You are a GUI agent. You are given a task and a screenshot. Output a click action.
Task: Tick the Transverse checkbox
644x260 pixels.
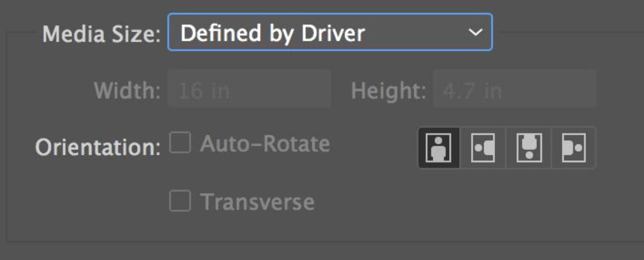coord(180,200)
